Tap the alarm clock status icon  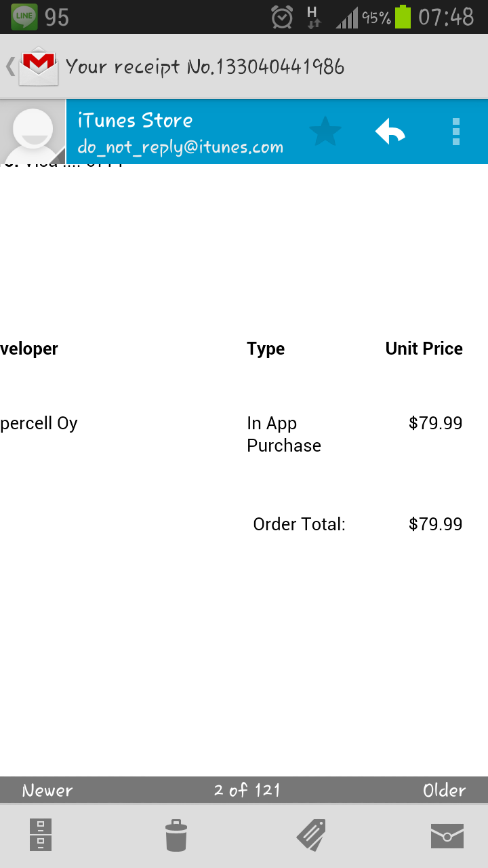[x=282, y=16]
